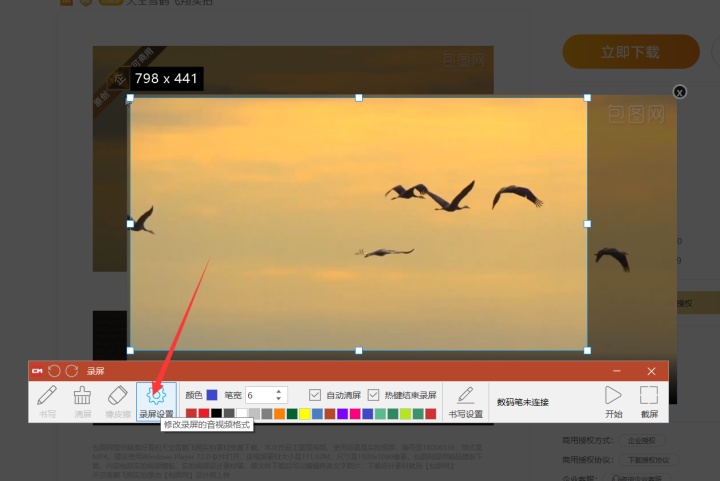Click the CM logo icon in the title bar
This screenshot has width=720, height=481.
tap(37, 371)
